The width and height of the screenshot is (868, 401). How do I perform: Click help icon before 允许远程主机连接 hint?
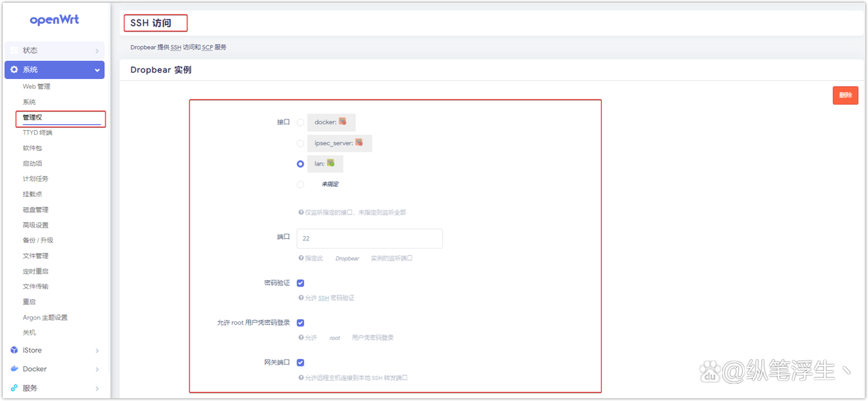(x=301, y=378)
